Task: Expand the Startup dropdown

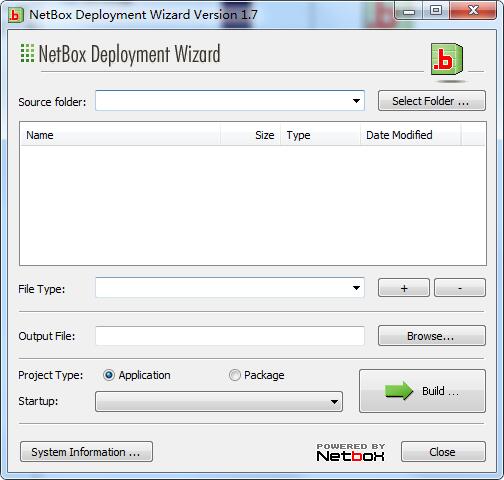Action: tap(334, 402)
